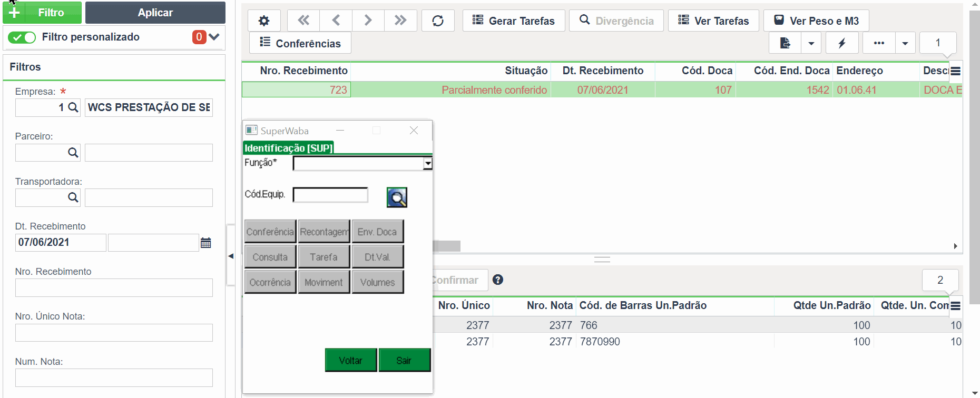Viewport: 980px width, 398px height.
Task: Open the Dt. Recebimento calendar picker
Action: coord(206,243)
